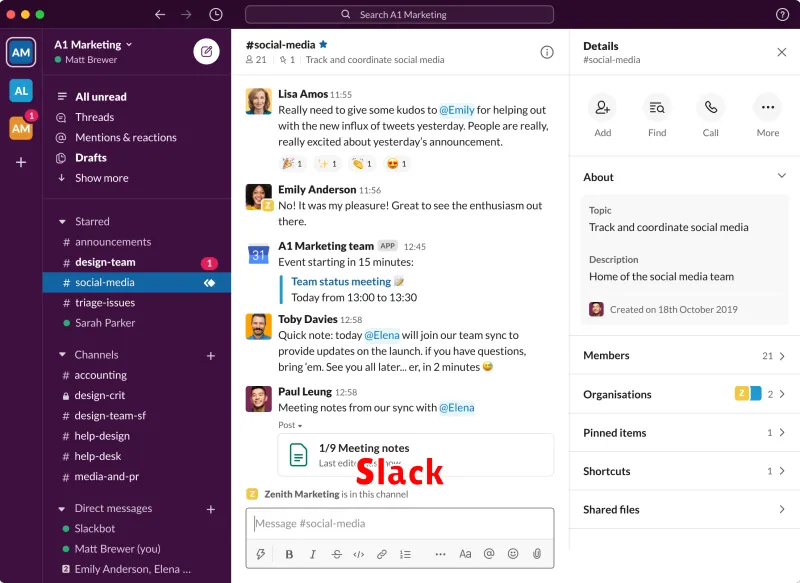Expand the Shared files row
The image size is (800, 583).
click(x=684, y=510)
